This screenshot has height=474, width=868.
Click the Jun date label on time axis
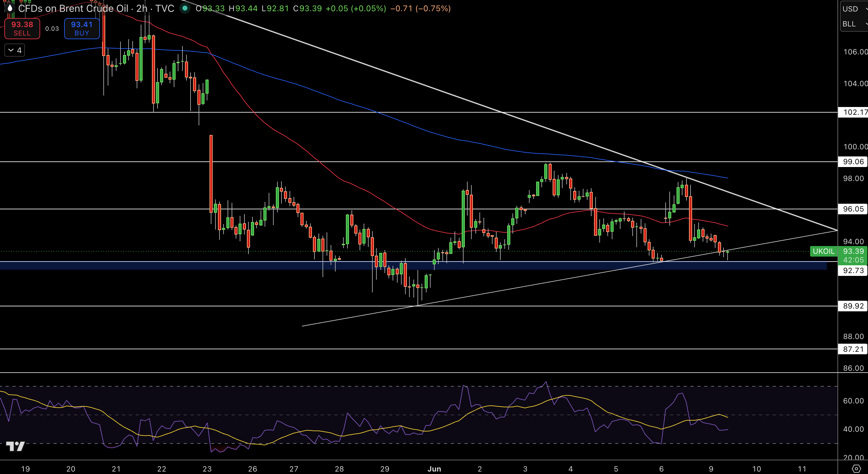coord(434,469)
